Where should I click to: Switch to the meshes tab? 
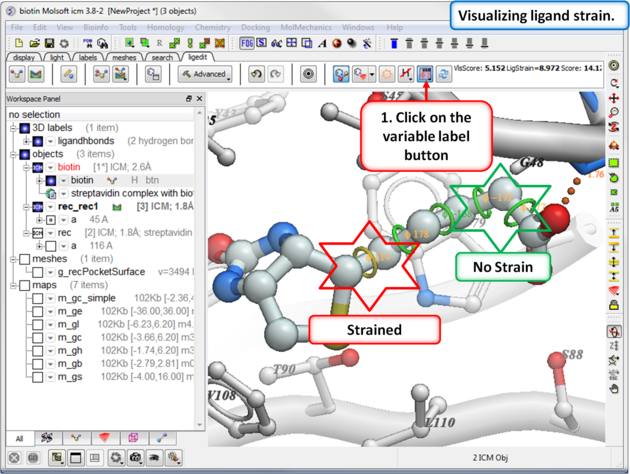[x=123, y=58]
